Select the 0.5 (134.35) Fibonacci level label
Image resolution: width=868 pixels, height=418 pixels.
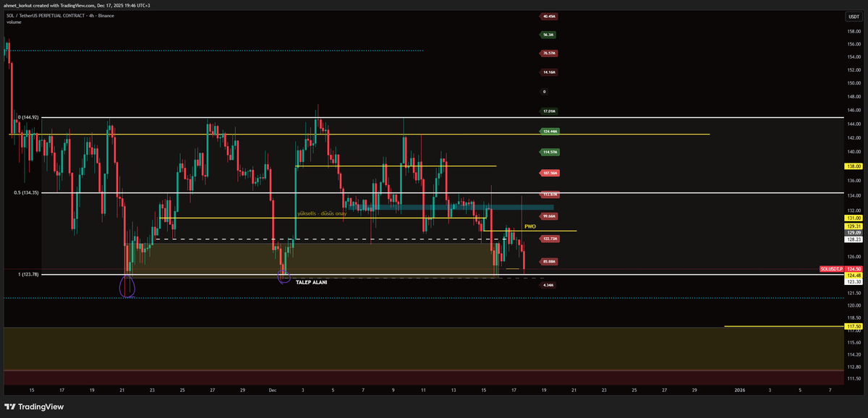tap(27, 193)
